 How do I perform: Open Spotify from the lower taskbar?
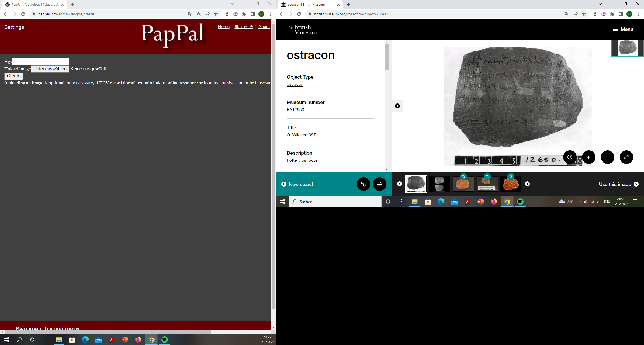(164, 340)
